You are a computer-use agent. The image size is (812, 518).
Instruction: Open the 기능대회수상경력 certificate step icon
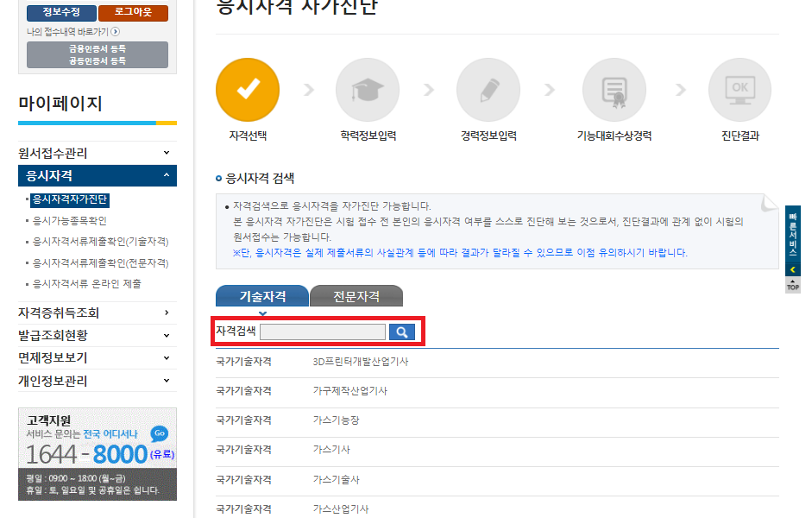[614, 89]
